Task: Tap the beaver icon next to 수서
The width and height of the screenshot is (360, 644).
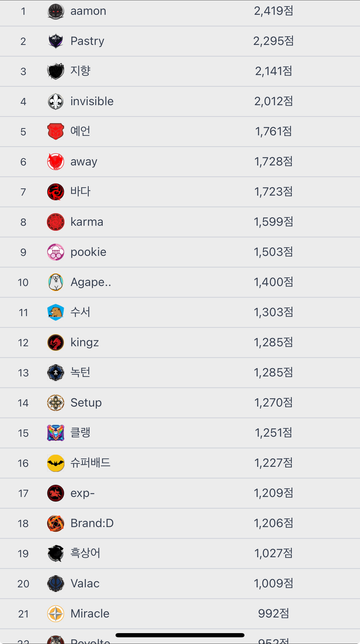Action: 56,312
